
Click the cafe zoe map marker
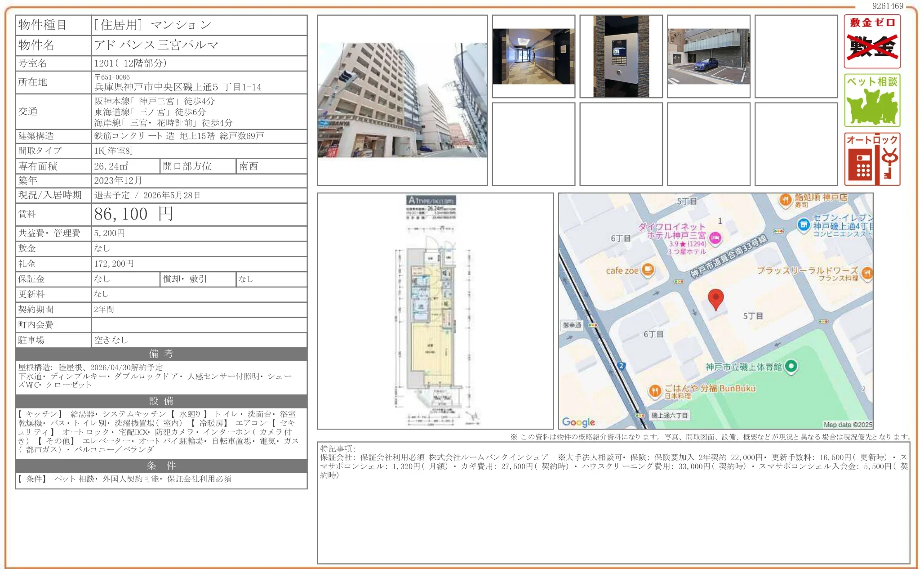click(x=648, y=270)
